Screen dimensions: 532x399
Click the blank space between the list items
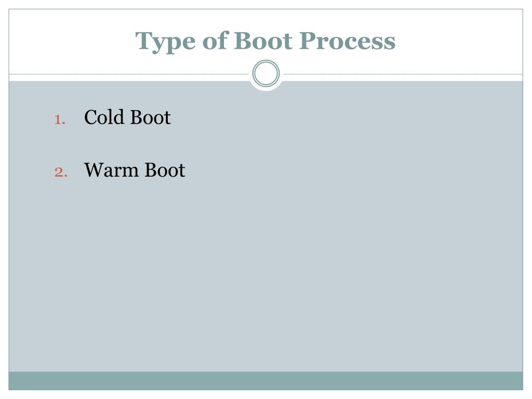[135, 144]
